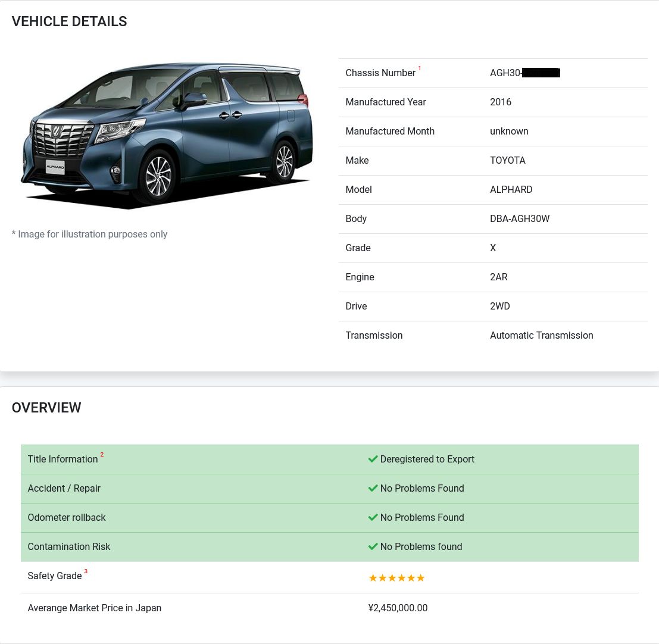Click the Contamination Risk checkmark icon
This screenshot has height=644, width=659.
373,546
